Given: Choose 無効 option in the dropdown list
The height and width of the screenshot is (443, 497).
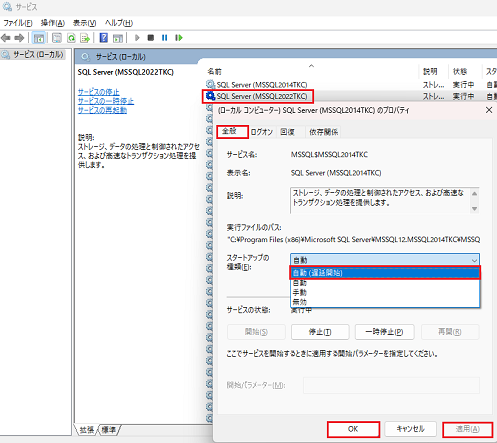Looking at the screenshot, I should coord(385,302).
